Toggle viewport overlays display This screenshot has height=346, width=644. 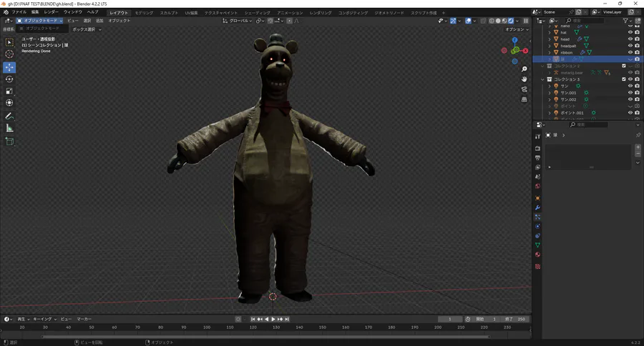pyautogui.click(x=468, y=21)
